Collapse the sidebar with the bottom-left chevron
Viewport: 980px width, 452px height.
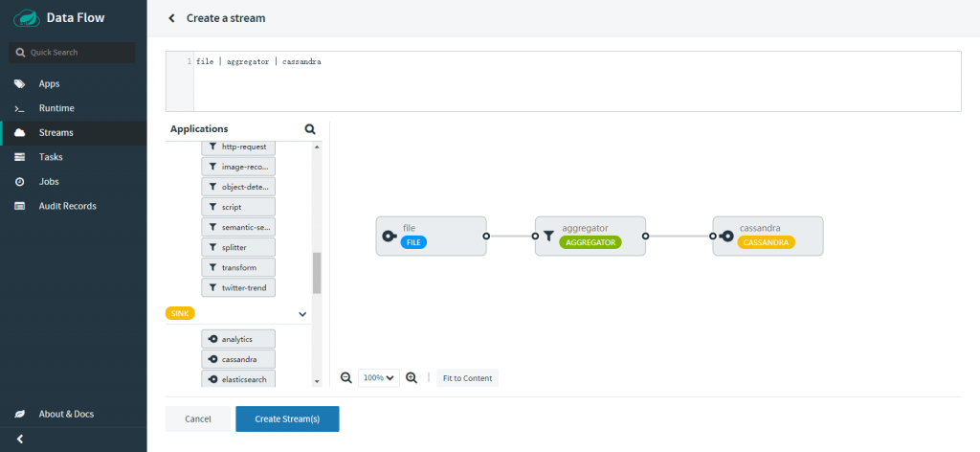[20, 439]
